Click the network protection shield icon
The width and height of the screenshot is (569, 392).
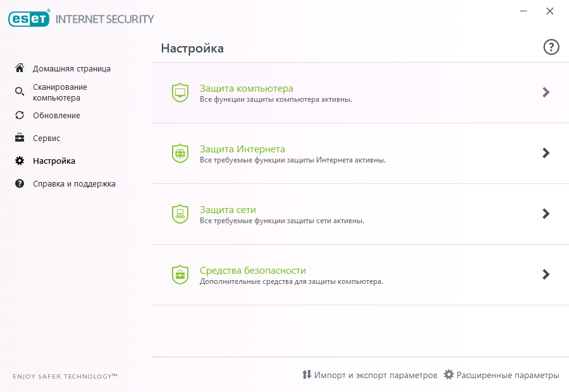[x=180, y=214]
